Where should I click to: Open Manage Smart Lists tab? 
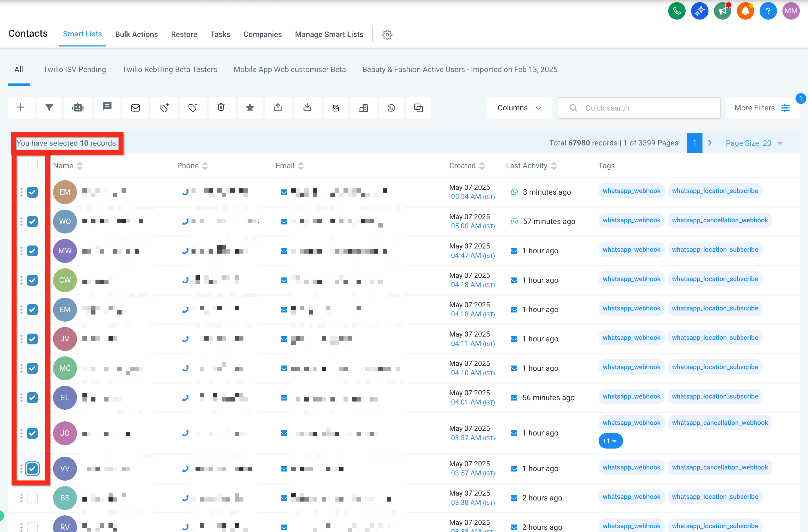coord(329,34)
